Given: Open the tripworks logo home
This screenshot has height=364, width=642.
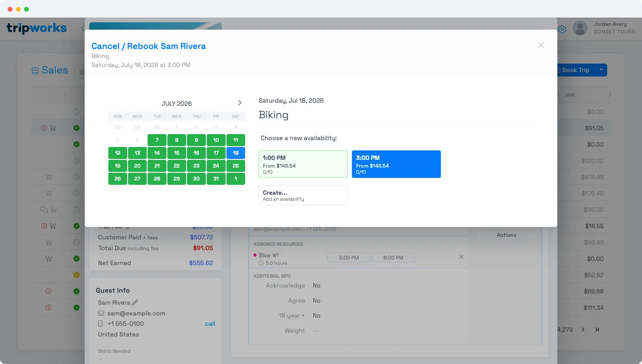Looking at the screenshot, I should pyautogui.click(x=37, y=28).
